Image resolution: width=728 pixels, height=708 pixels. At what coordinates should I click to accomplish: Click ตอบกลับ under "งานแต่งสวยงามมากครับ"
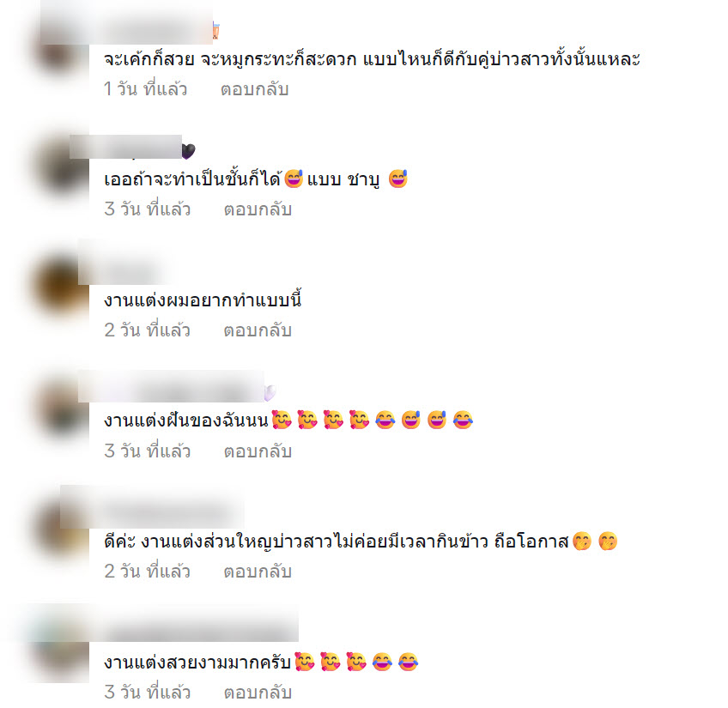pyautogui.click(x=258, y=693)
